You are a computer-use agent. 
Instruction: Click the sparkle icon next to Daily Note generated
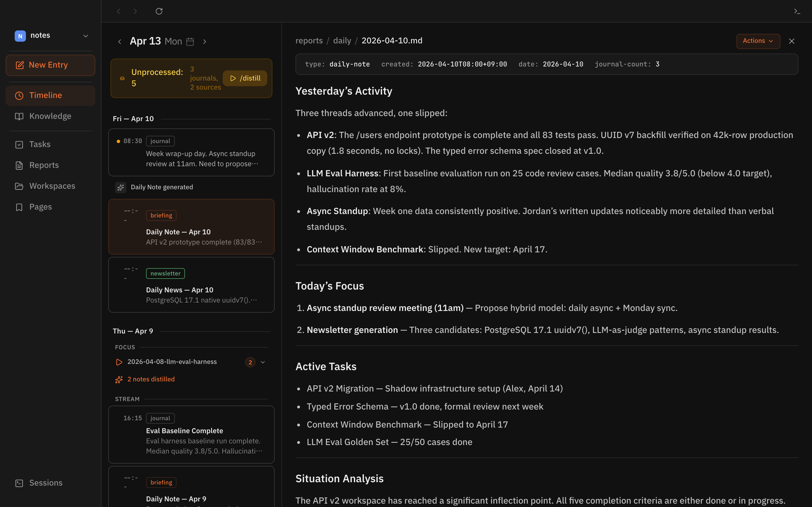click(120, 187)
